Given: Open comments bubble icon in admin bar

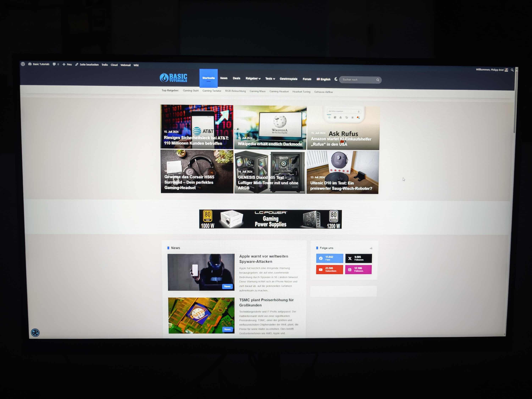Looking at the screenshot, I should point(54,64).
